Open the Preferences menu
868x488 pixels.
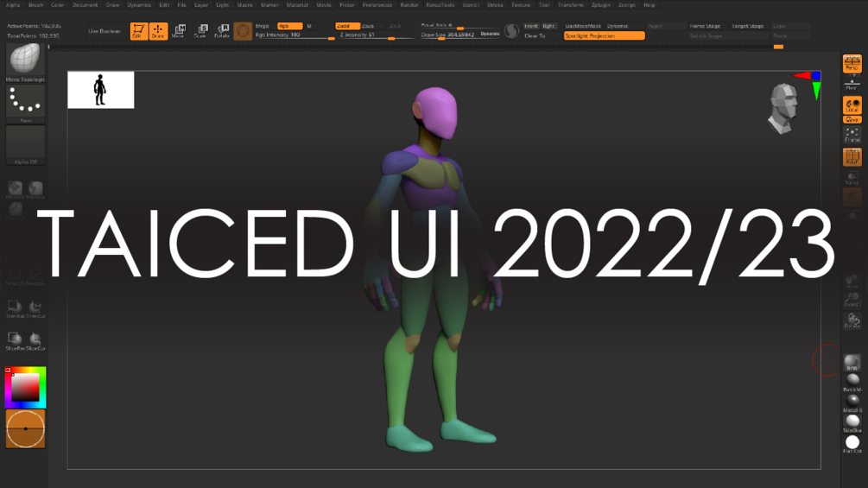(x=377, y=5)
